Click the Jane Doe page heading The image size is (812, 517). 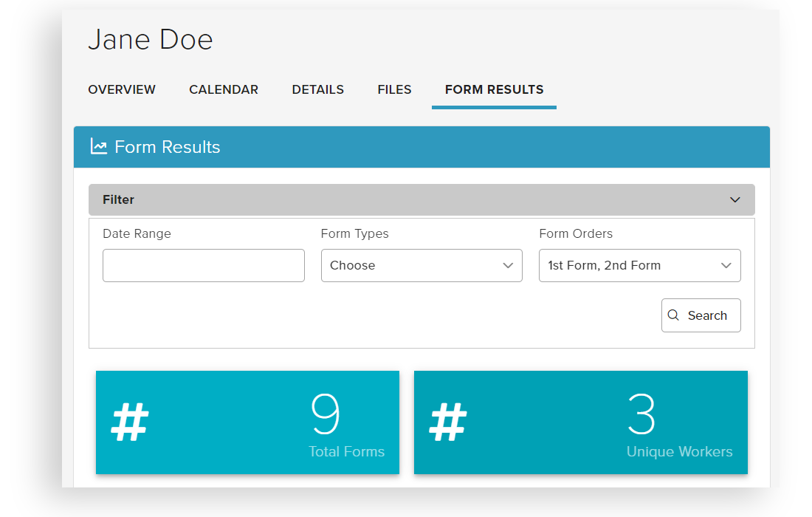coord(151,40)
